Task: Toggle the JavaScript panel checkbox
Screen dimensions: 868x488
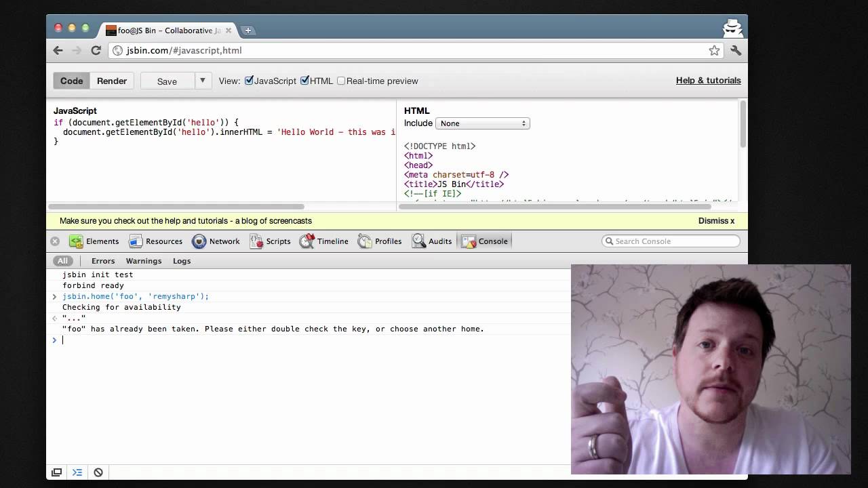Action: 249,80
